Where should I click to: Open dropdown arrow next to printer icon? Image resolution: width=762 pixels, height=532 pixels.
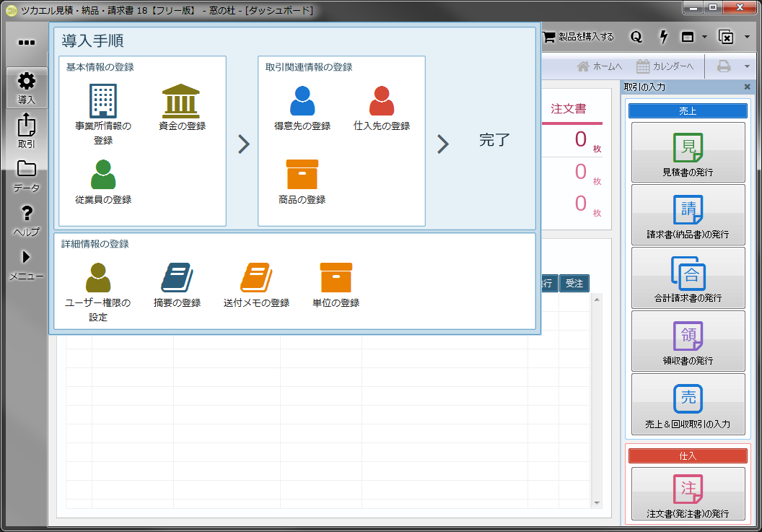click(x=748, y=66)
